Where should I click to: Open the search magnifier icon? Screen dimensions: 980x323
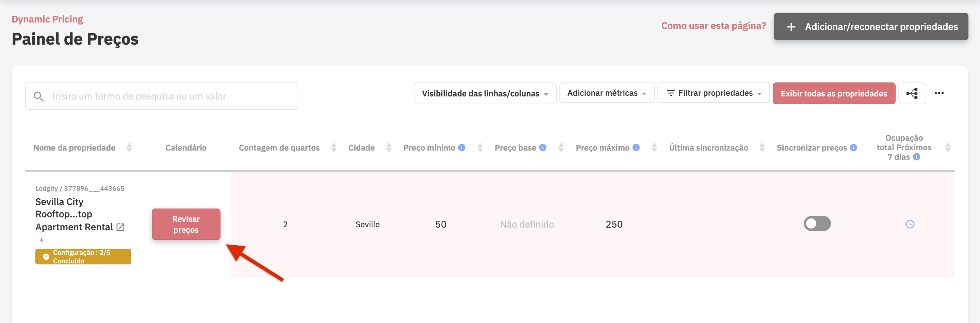point(38,96)
